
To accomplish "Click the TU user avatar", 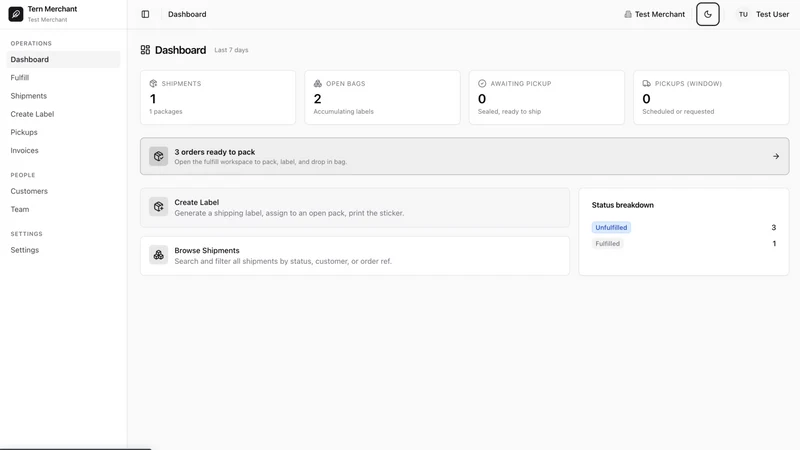I will (743, 14).
